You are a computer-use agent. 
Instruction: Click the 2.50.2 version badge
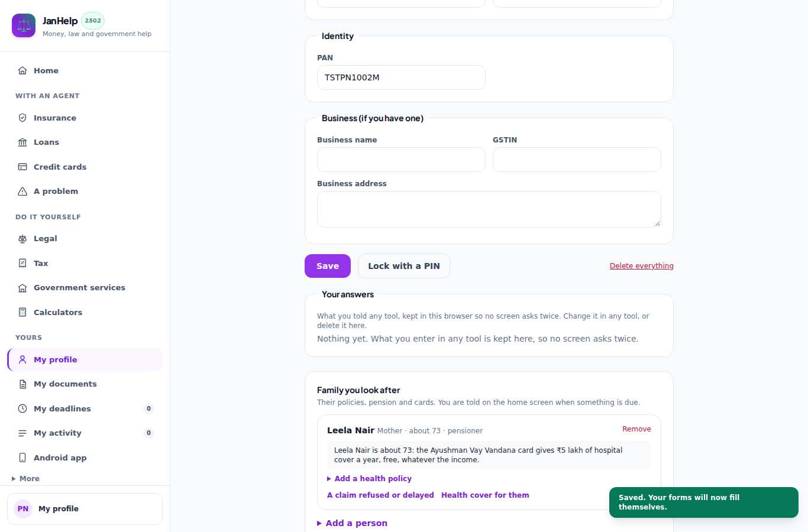click(93, 21)
